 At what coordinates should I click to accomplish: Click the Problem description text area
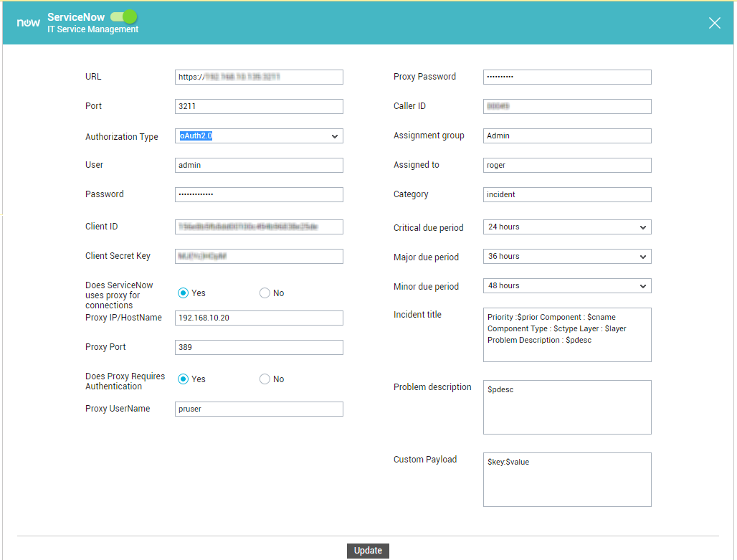567,407
